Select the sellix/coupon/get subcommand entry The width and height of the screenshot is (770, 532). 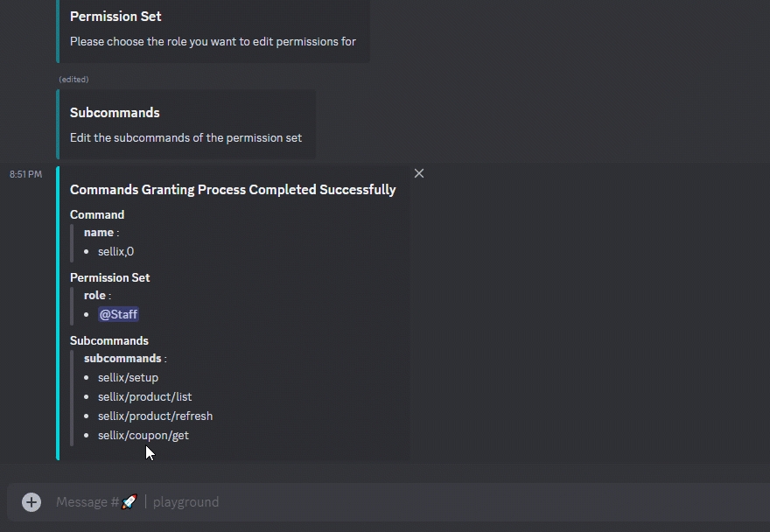pyautogui.click(x=143, y=436)
